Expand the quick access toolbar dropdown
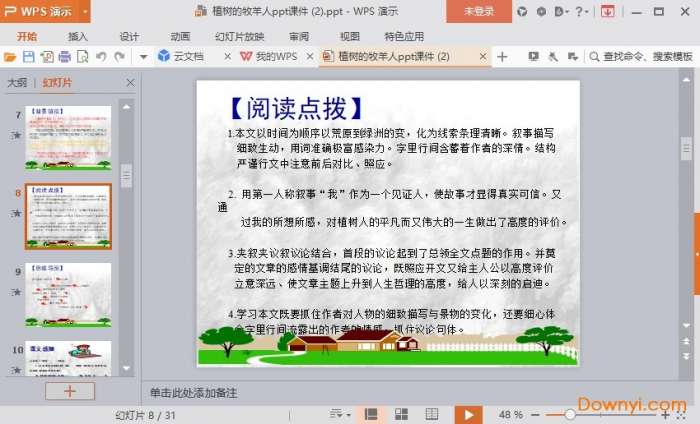 tap(143, 57)
